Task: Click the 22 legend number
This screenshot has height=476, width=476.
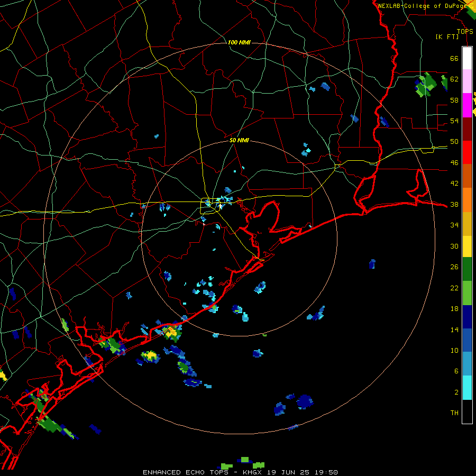Action: (454, 288)
